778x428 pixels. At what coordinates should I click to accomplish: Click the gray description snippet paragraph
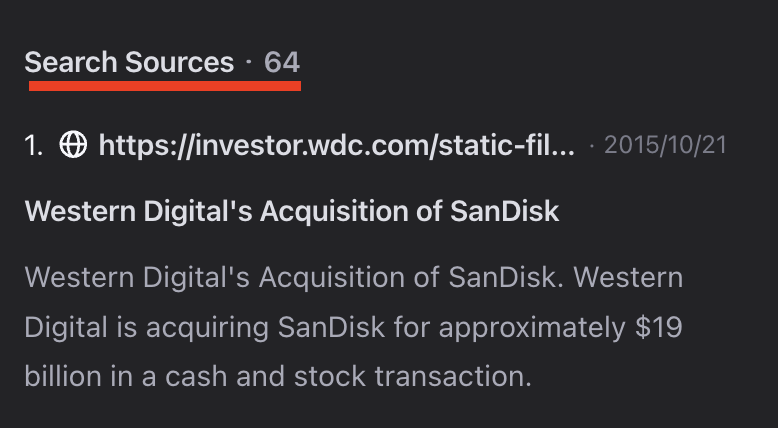point(353,326)
